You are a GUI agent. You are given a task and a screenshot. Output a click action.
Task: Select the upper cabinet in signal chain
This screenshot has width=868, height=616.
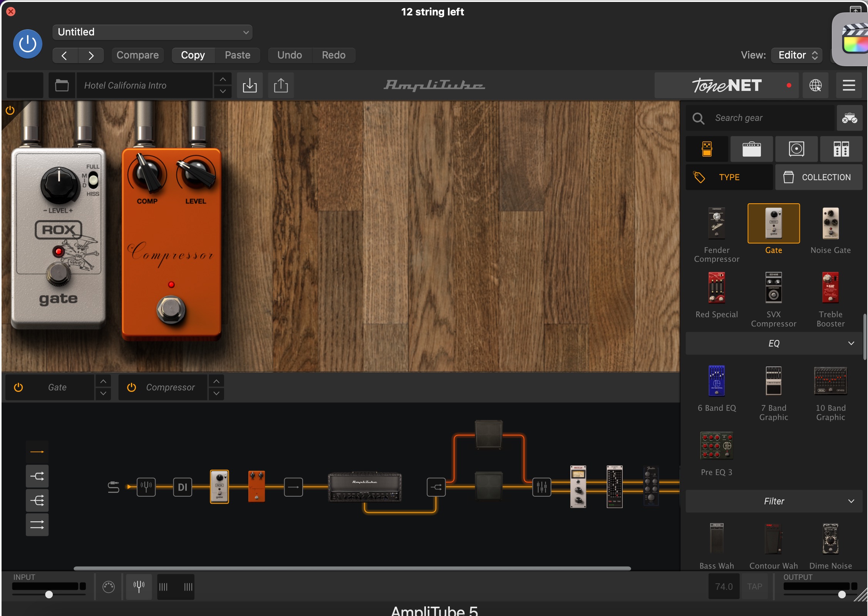point(489,434)
